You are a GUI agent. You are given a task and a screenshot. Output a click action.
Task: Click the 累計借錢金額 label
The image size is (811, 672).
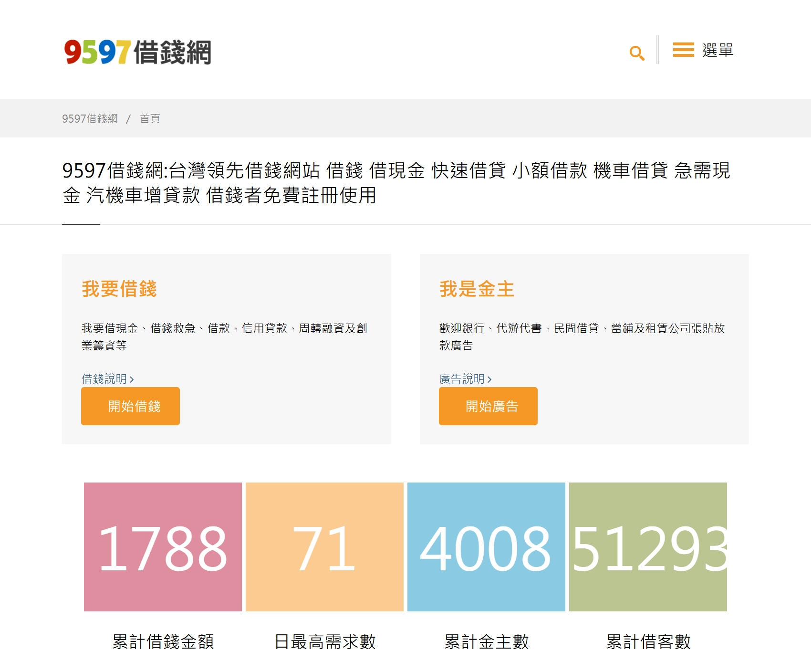(x=163, y=641)
